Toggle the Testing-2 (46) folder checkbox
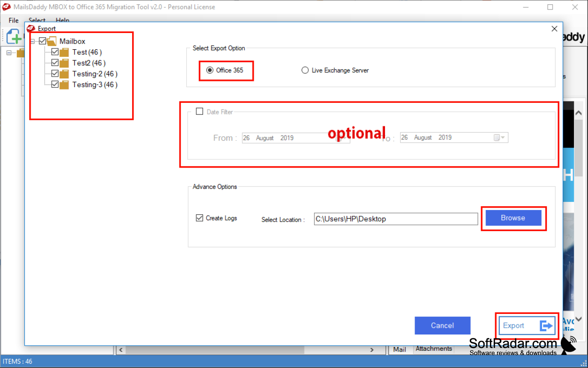Image resolution: width=588 pixels, height=368 pixels. pyautogui.click(x=55, y=74)
